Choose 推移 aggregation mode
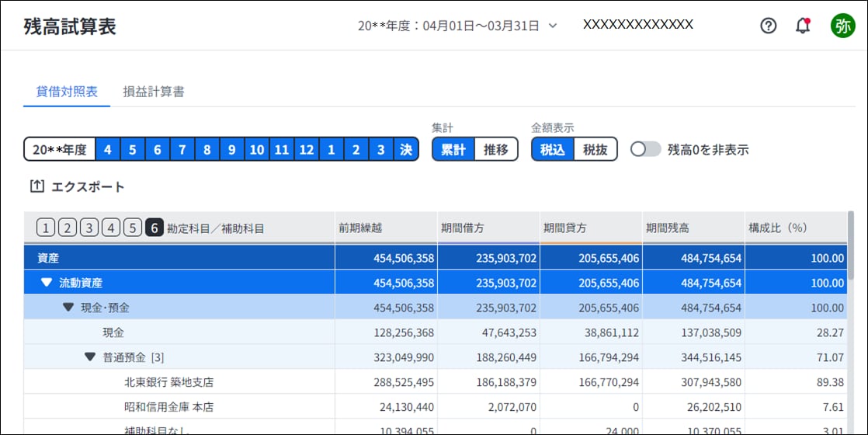 [x=496, y=150]
